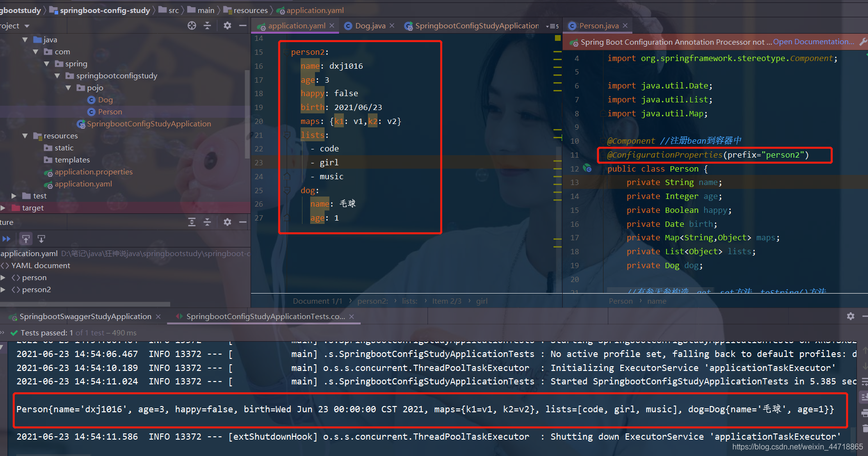Click springboot-config-study in breadcrumb path

100,10
